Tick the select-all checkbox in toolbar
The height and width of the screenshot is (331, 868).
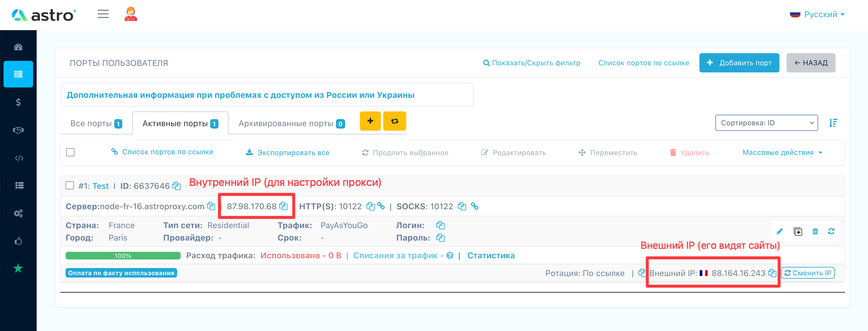tap(71, 152)
